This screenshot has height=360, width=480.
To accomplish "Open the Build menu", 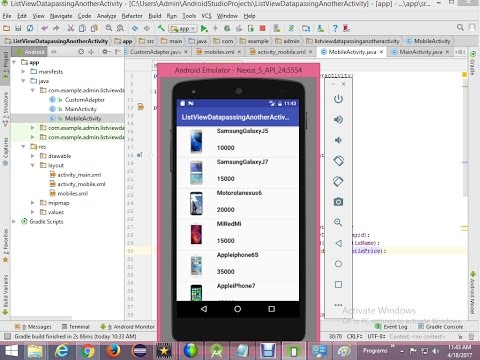I will (x=155, y=16).
